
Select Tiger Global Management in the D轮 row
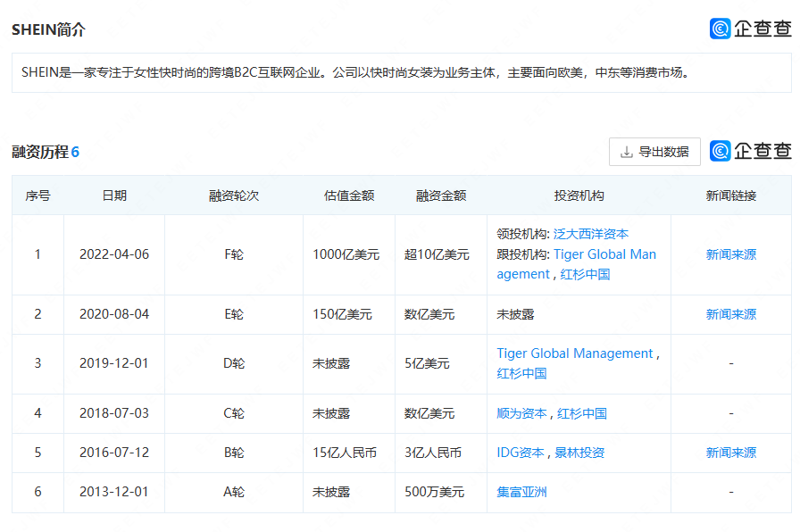point(575,353)
